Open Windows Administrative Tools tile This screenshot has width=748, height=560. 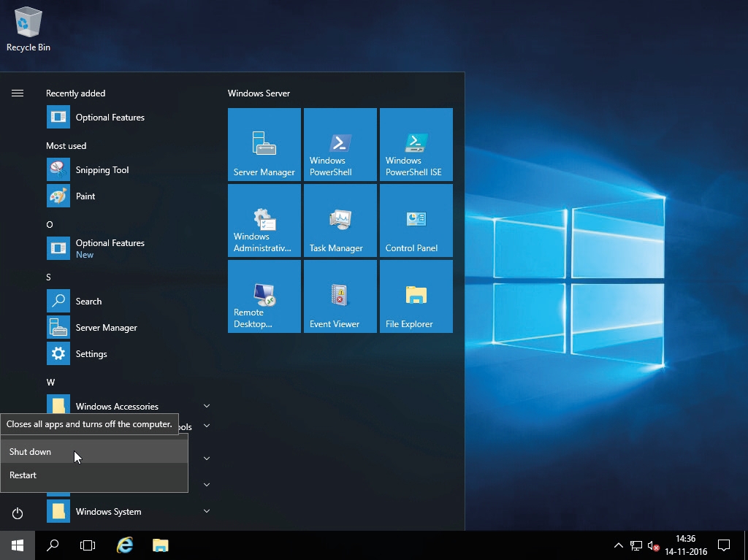(x=264, y=220)
